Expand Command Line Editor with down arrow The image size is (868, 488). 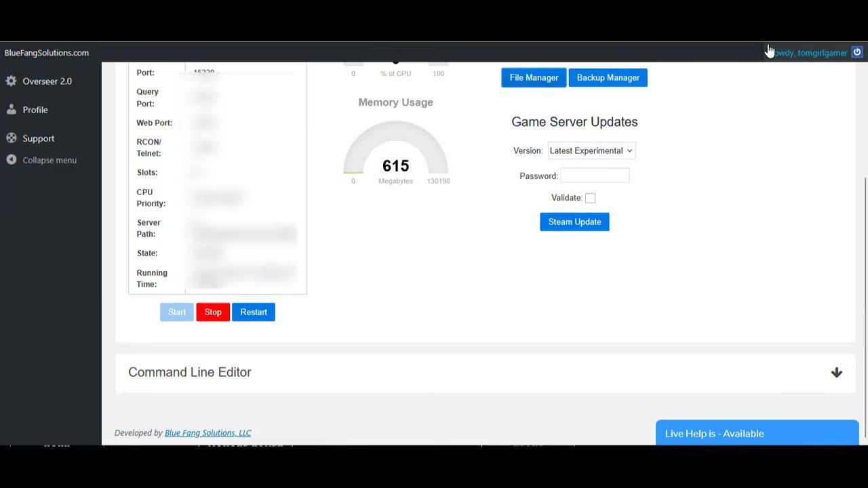click(x=837, y=372)
